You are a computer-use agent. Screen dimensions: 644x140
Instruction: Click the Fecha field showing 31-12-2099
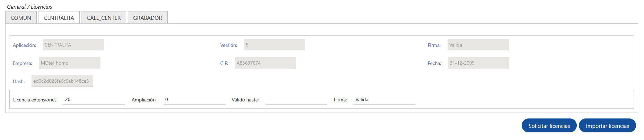click(x=478, y=63)
